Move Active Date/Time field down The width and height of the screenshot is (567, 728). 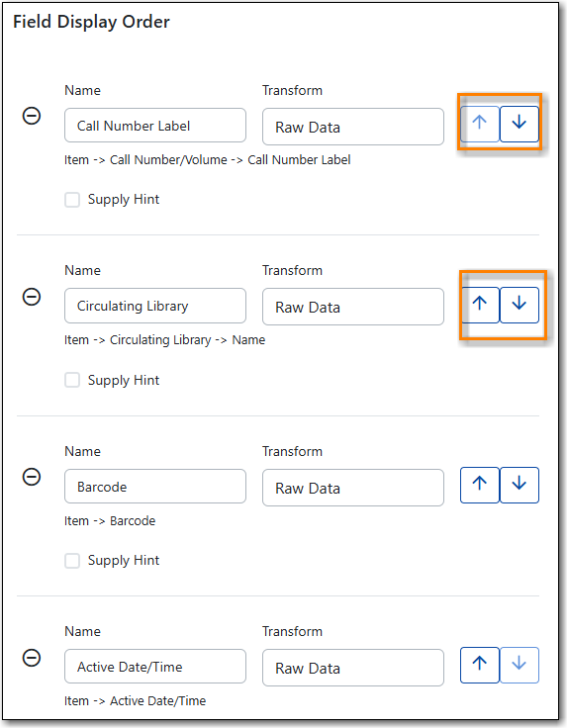[520, 665]
